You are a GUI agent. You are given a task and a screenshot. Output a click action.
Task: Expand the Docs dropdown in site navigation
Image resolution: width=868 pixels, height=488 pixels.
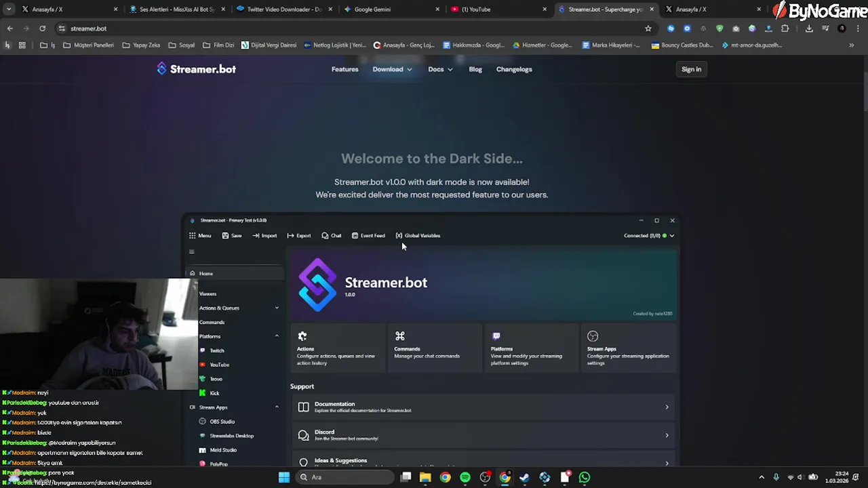(440, 69)
